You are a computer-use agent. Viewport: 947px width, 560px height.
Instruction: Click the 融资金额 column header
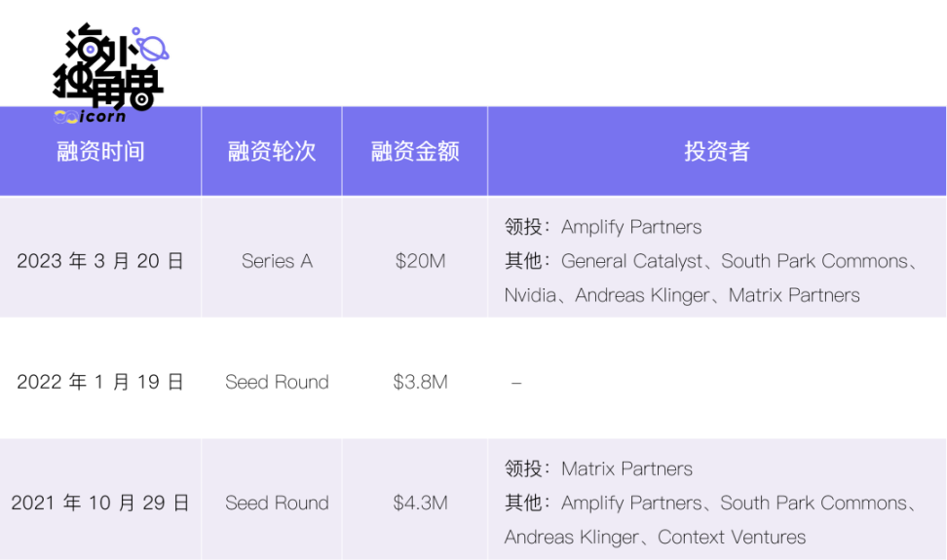coord(415,152)
